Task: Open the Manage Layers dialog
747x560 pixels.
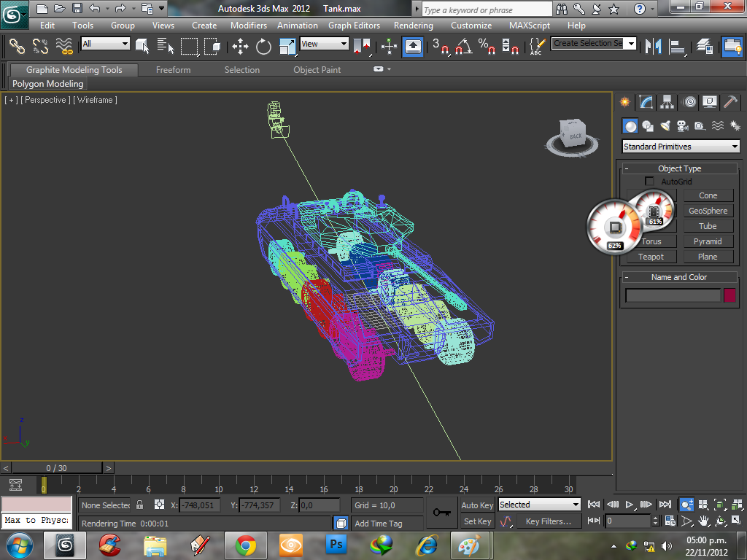Action: (x=705, y=46)
